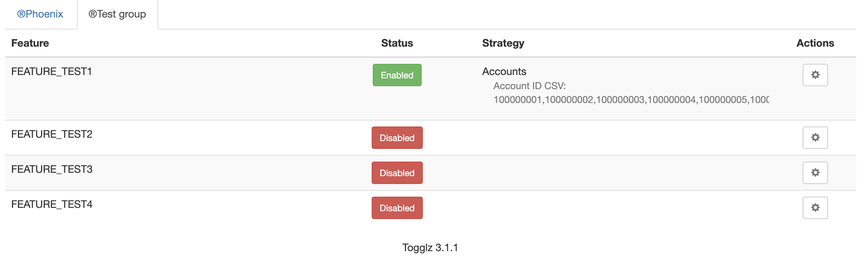868x256 pixels.
Task: Click the Strategy column header
Action: [503, 43]
